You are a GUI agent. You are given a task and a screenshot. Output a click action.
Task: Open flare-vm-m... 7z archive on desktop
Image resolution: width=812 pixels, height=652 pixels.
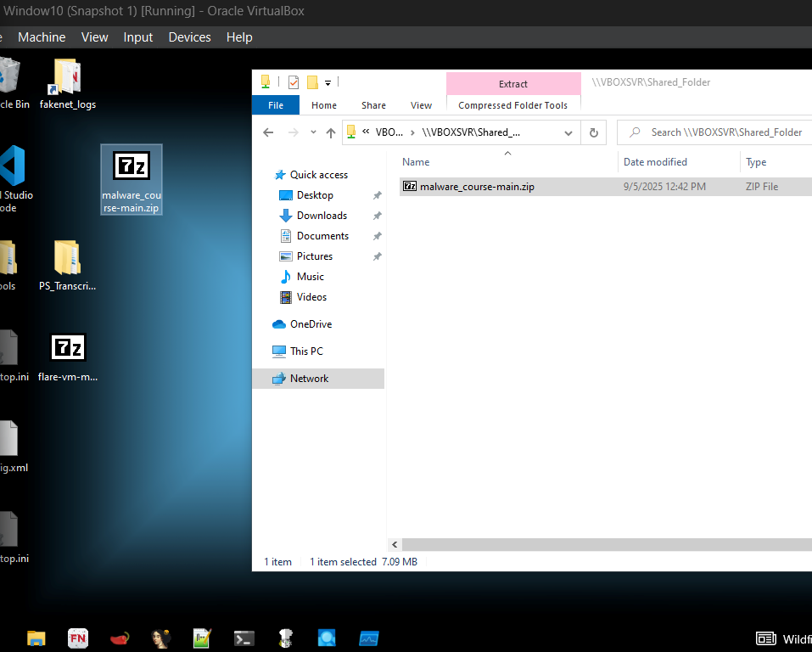click(x=68, y=357)
